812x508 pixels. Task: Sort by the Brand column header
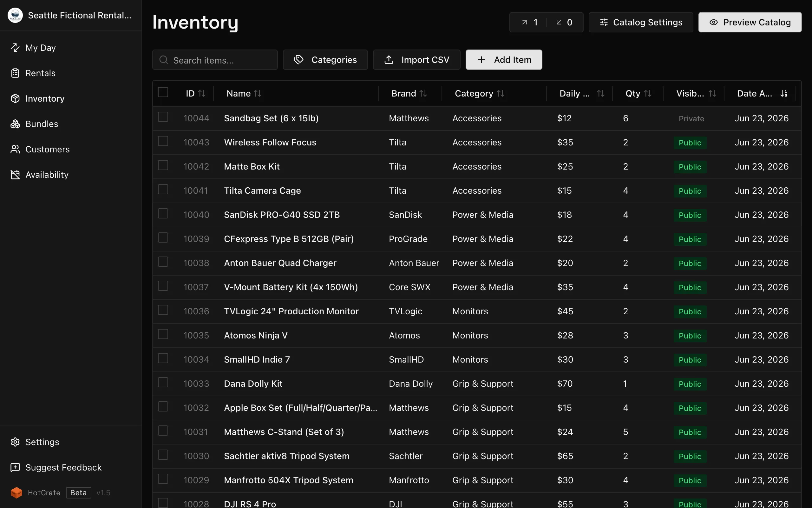(409, 93)
